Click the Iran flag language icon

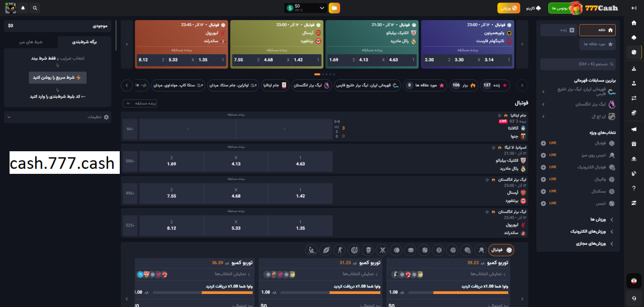click(x=633, y=281)
